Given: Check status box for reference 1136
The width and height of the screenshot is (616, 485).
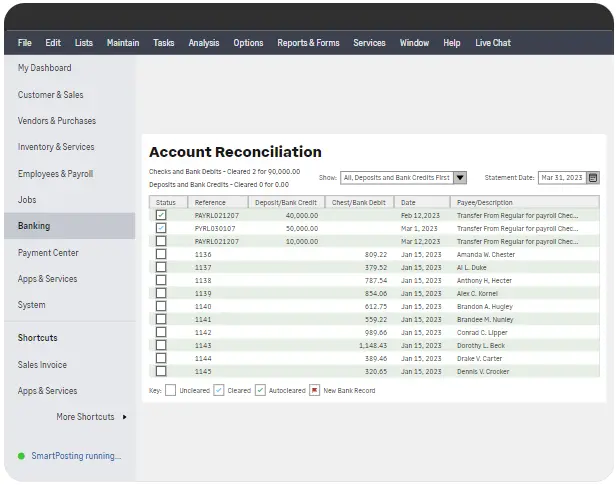Looking at the screenshot, I should (x=161, y=254).
